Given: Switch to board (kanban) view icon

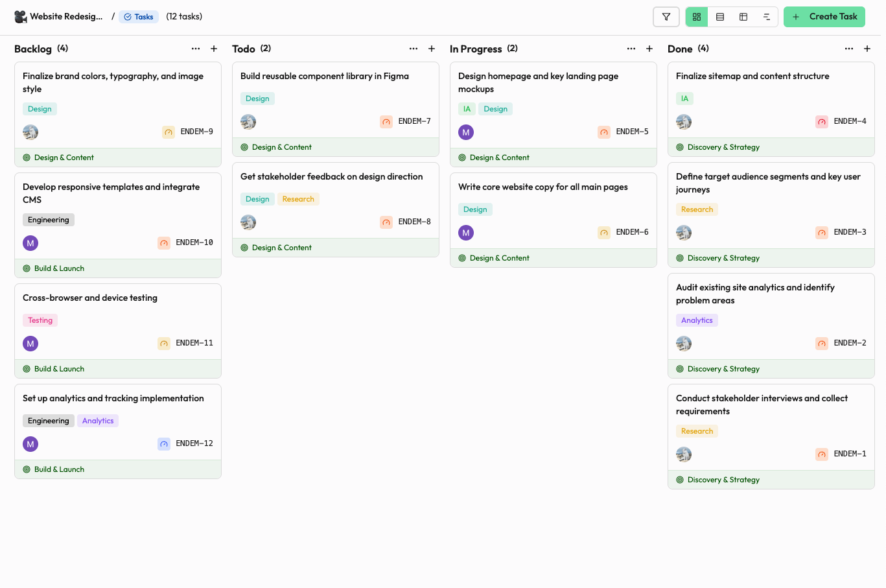Looking at the screenshot, I should 697,17.
